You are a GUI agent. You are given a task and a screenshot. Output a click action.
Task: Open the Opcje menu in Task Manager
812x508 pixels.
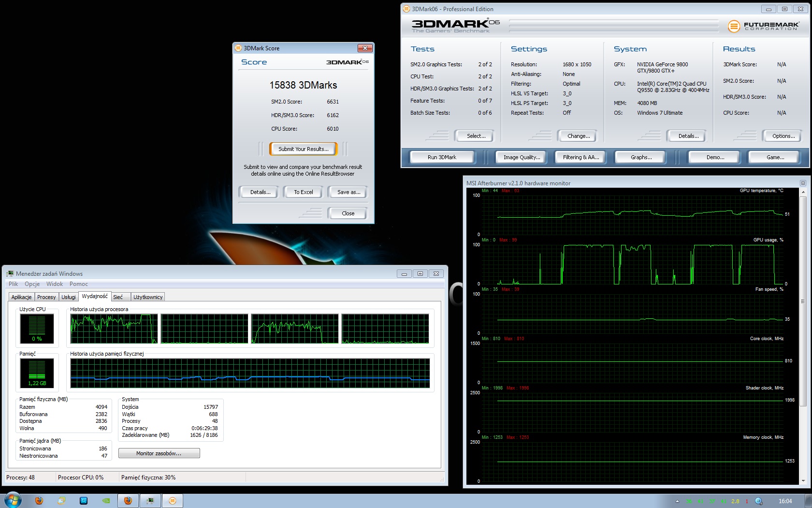pyautogui.click(x=32, y=284)
